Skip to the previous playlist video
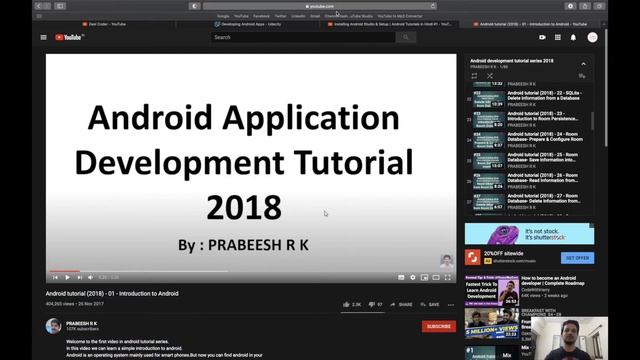The height and width of the screenshot is (360, 640). 55,278
